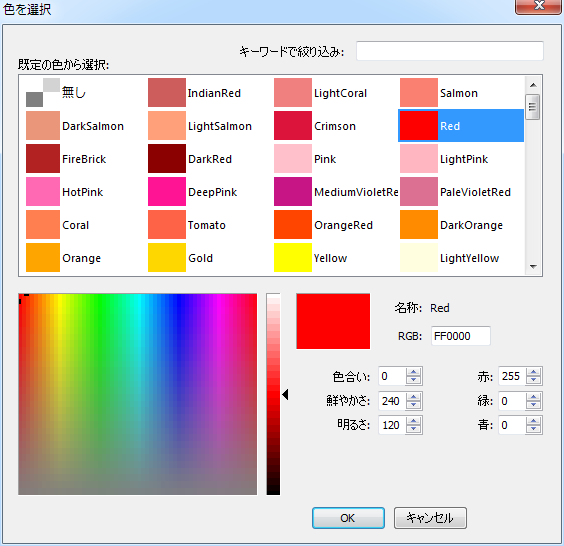Click the color list scroll down arrow
Screen dimensions: 564x546
coord(533,267)
